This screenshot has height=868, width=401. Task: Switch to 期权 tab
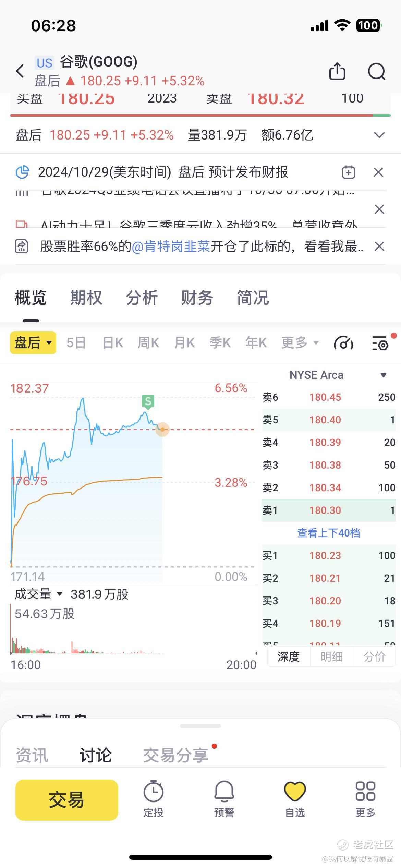click(x=86, y=298)
